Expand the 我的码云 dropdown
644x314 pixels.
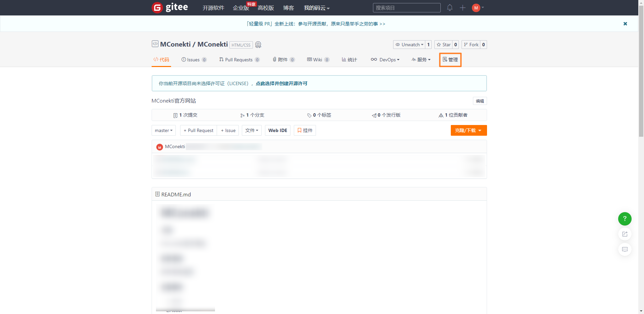click(317, 8)
